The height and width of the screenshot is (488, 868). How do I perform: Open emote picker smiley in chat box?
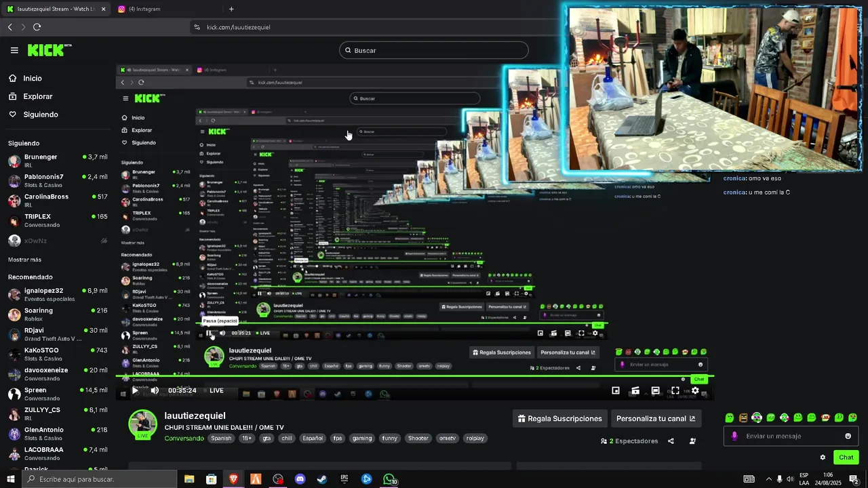pyautogui.click(x=848, y=436)
